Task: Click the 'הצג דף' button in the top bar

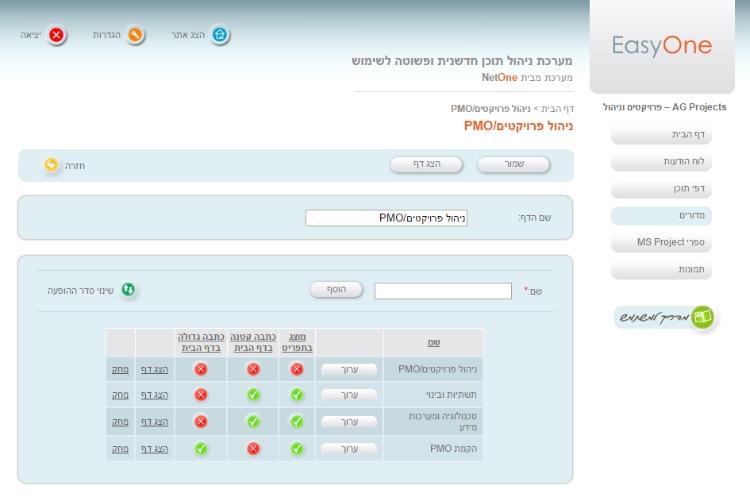Action: [x=427, y=164]
